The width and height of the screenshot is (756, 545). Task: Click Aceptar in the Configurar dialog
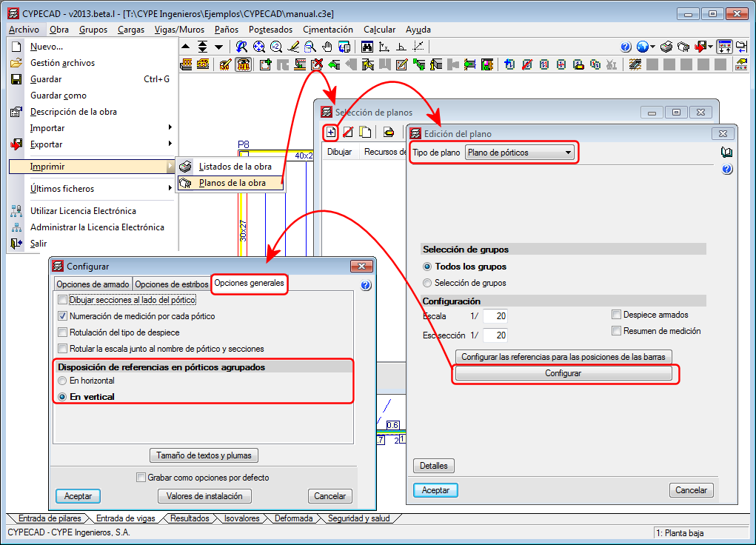[78, 496]
